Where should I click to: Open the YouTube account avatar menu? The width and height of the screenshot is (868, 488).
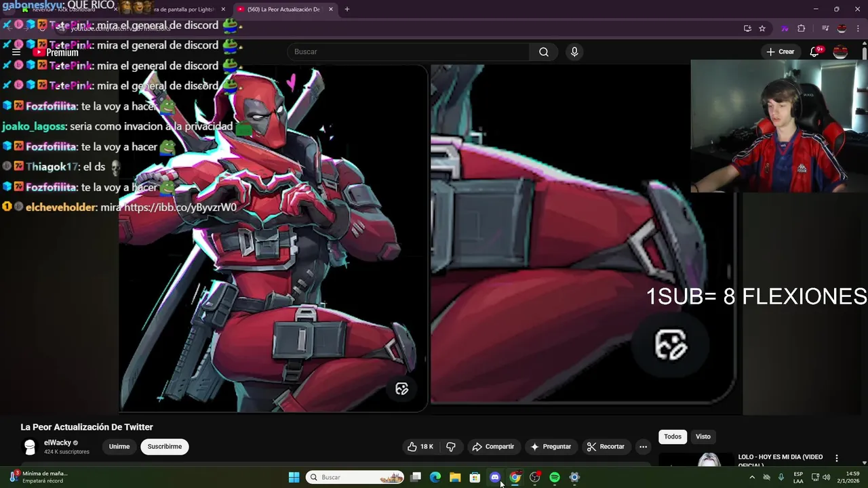(x=840, y=52)
